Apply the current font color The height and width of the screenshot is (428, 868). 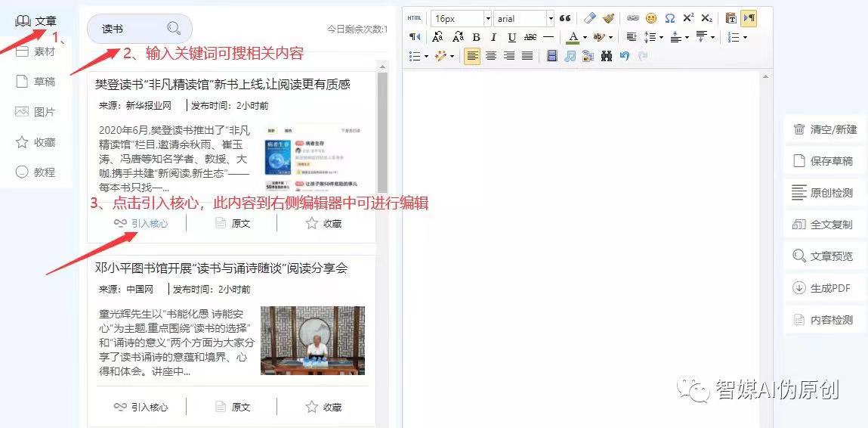(573, 37)
